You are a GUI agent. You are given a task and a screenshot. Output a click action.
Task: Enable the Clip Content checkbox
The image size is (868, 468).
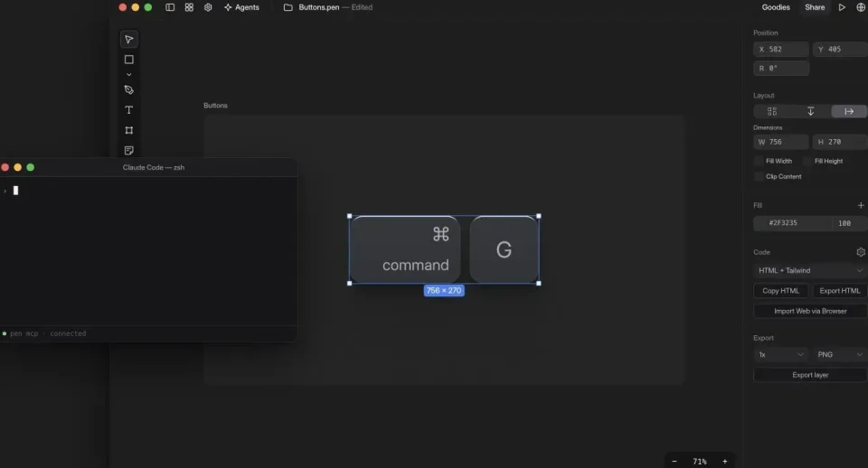pos(759,176)
